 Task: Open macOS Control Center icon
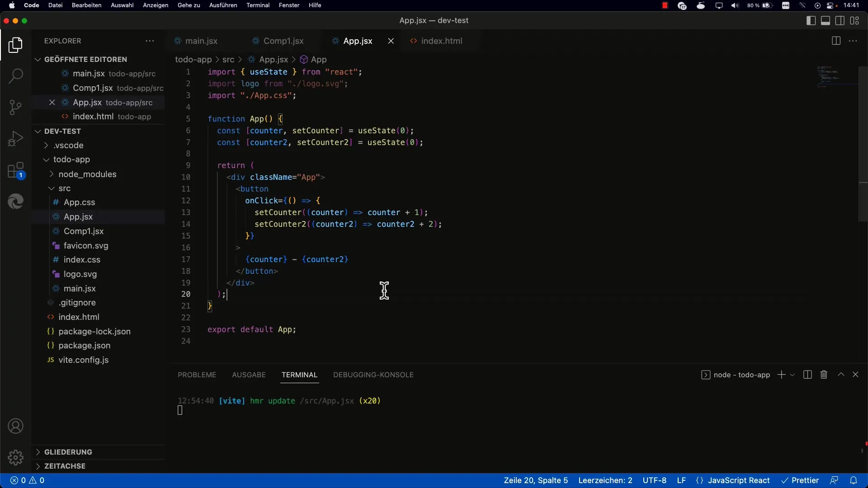pos(831,5)
